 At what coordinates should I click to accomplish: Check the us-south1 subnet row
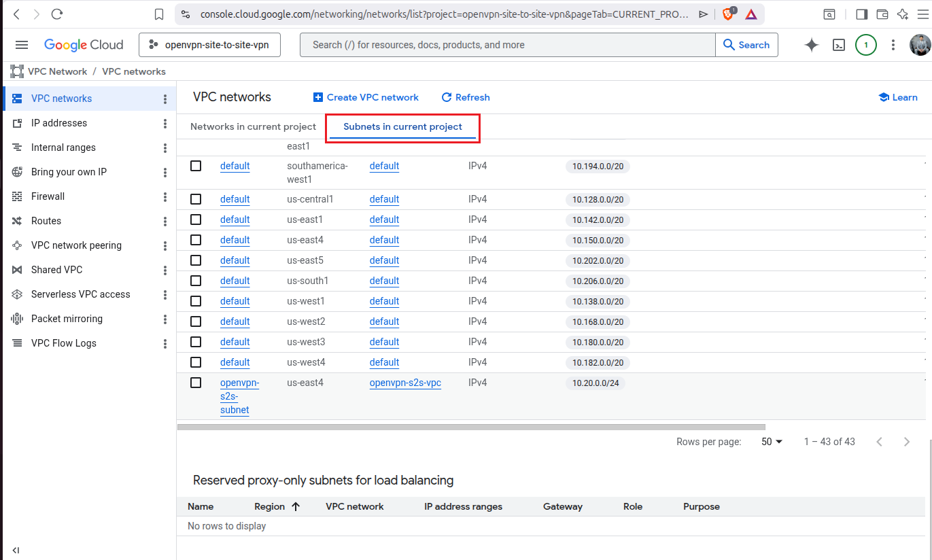point(196,281)
